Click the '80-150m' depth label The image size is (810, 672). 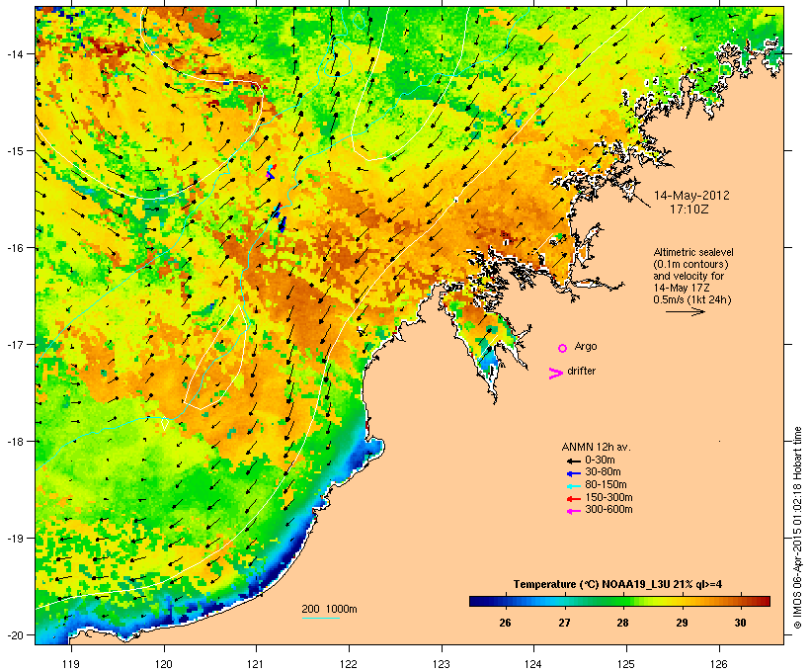[606, 485]
